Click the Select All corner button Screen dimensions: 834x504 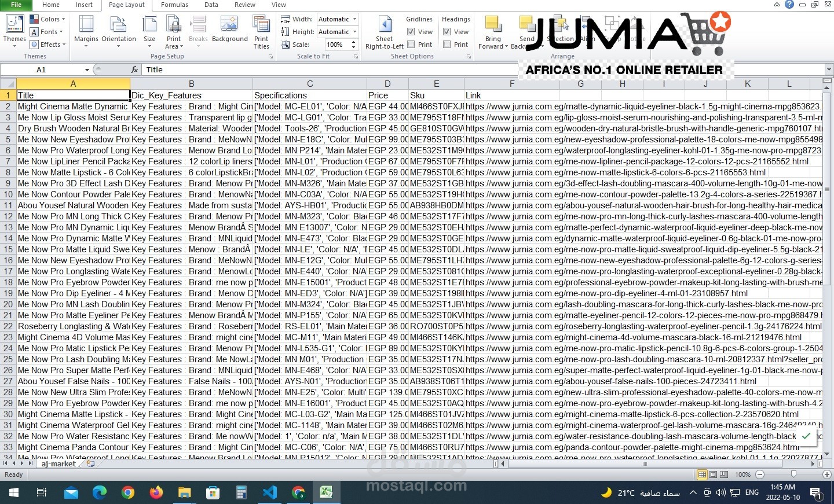click(x=8, y=84)
